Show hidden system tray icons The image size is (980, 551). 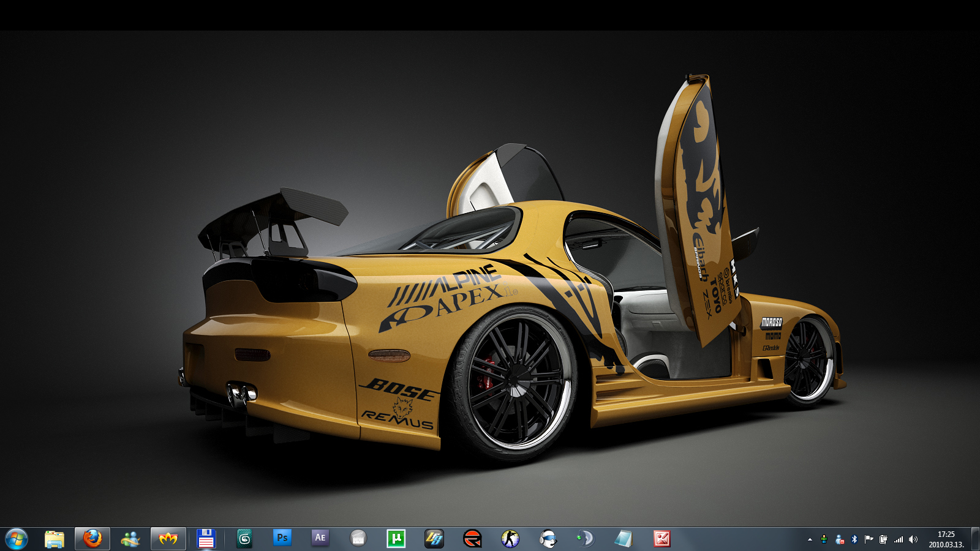click(x=810, y=539)
